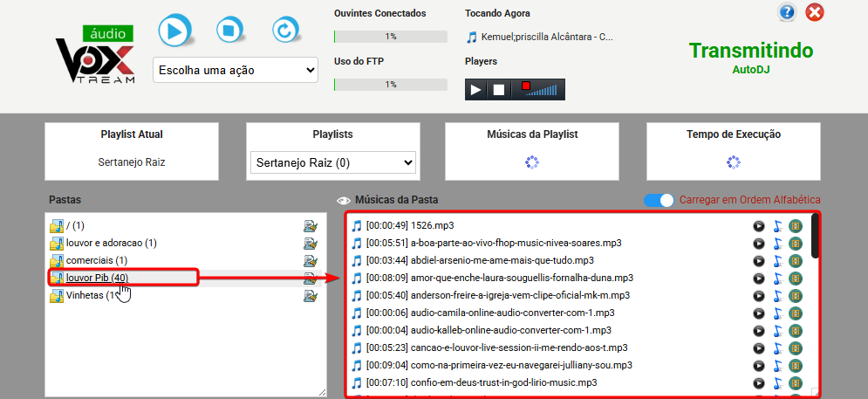Expand the Sertanejo Raiz playlists dropdown
Viewport: 868px width, 399px height.
tap(332, 162)
